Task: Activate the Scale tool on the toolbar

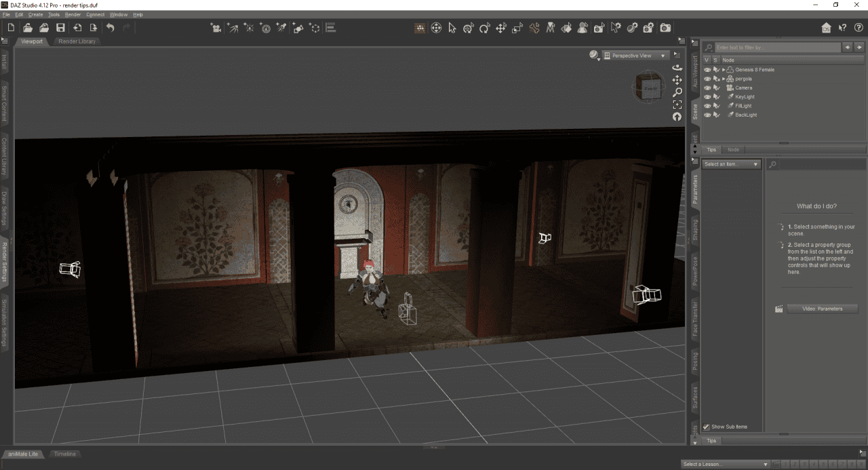Action: click(x=517, y=28)
